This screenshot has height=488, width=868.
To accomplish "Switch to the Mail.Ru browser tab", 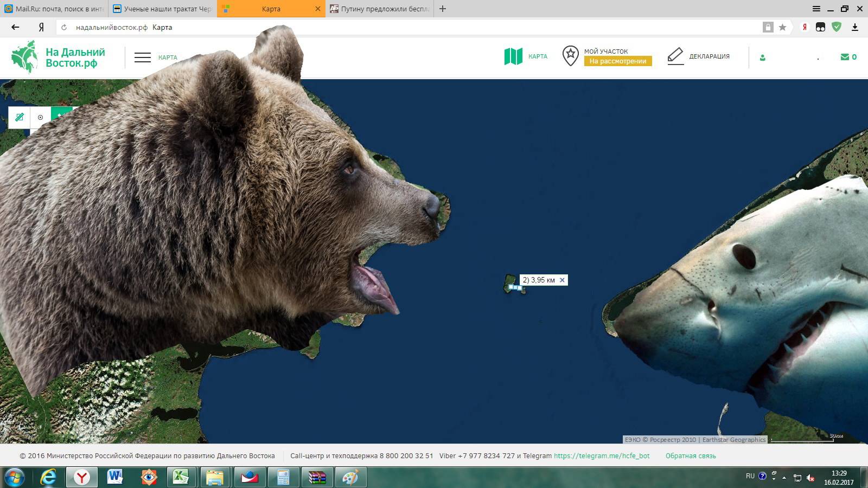I will (54, 9).
